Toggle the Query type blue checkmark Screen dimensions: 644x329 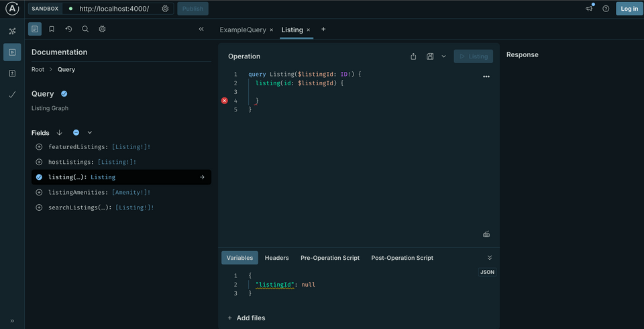click(x=64, y=94)
